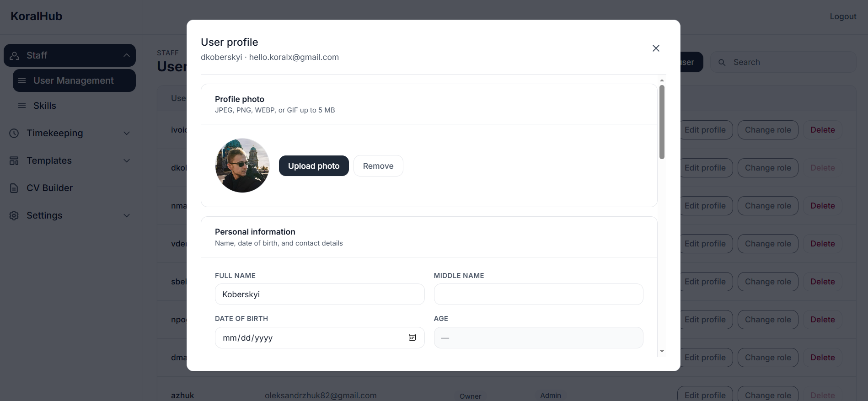Click the CV Builder document icon
This screenshot has width=868, height=401.
tap(14, 188)
